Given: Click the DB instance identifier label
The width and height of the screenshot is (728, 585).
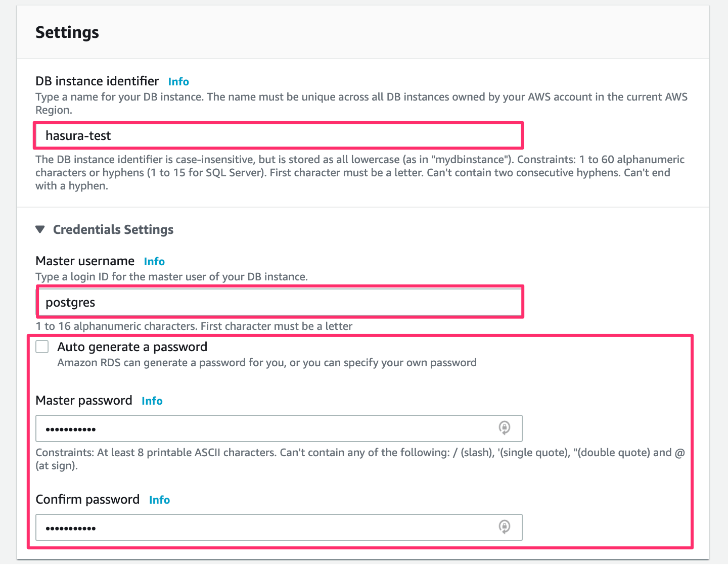Looking at the screenshot, I should click(97, 81).
